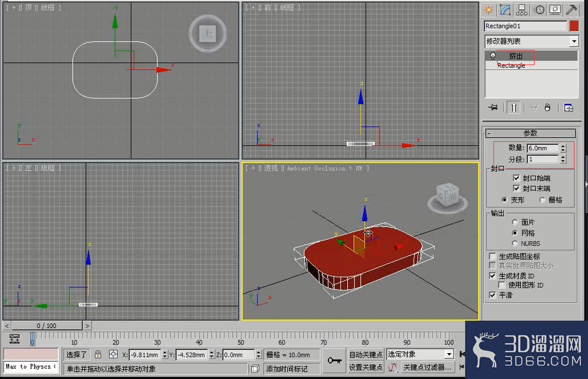Click default in/out tangent icon

point(393,367)
